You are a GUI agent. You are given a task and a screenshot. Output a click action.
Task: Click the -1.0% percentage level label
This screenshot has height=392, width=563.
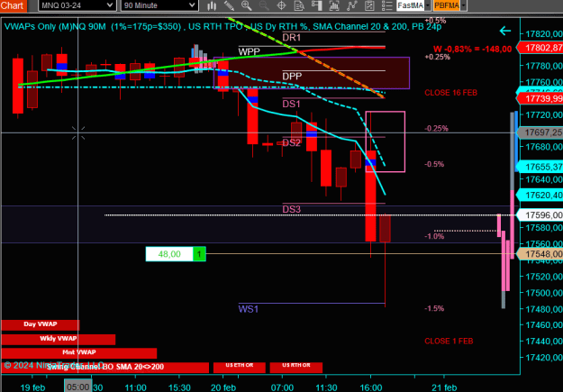(434, 236)
